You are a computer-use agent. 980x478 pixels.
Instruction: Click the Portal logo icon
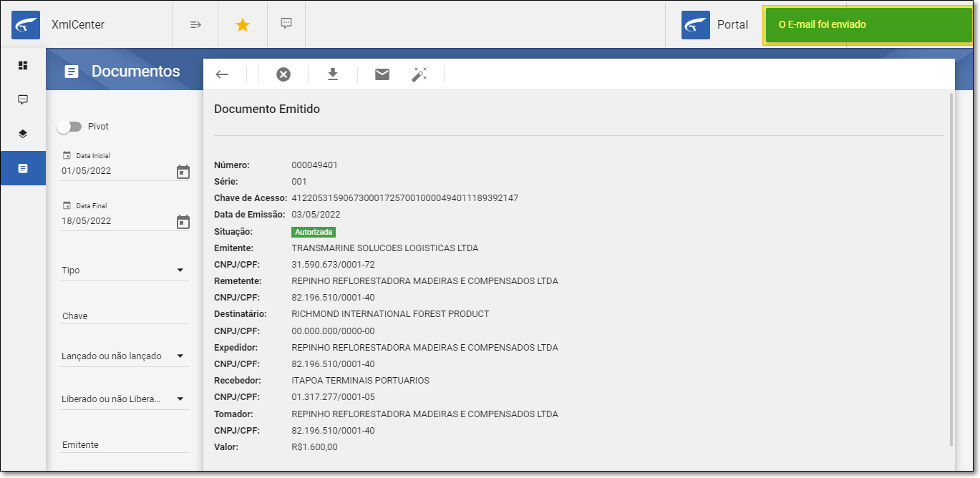pos(696,25)
